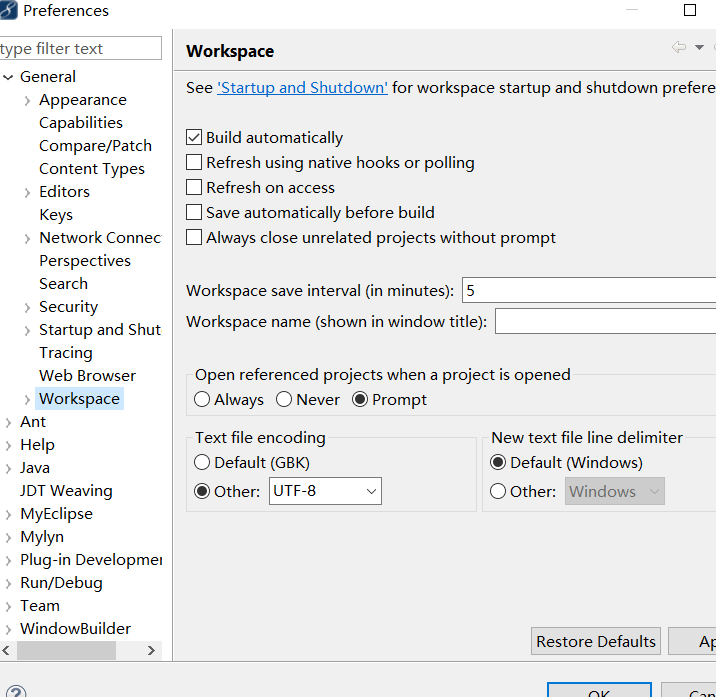Select Default (Windows) line delimiter

point(498,462)
